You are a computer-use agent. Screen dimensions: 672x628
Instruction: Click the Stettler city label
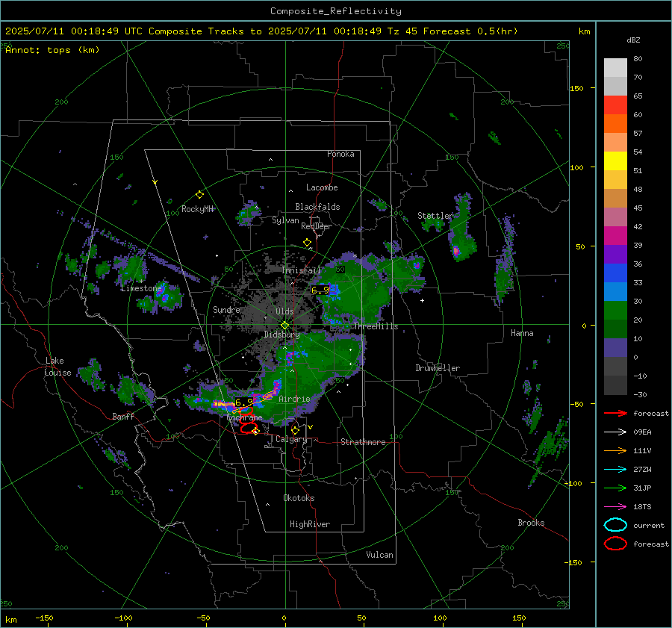coord(435,216)
